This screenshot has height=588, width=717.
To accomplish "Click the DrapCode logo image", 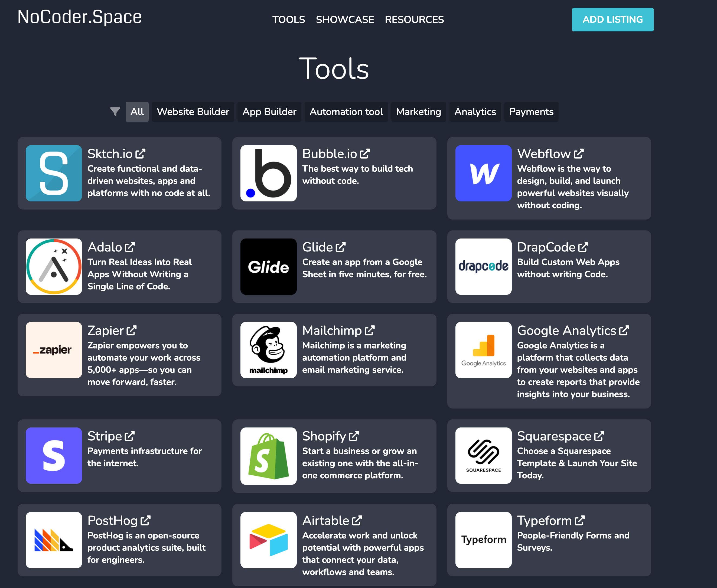I will click(483, 267).
